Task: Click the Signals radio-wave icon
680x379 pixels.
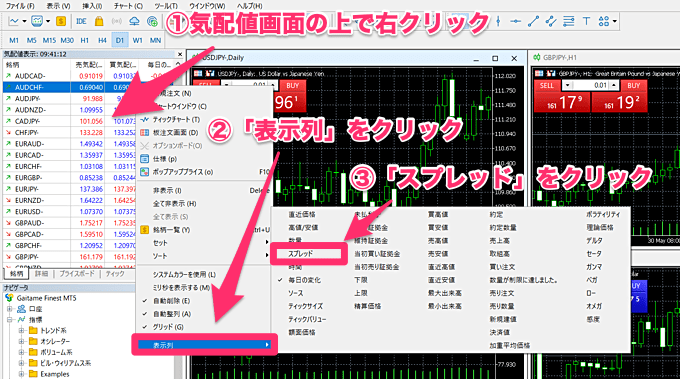Action: 116,21
